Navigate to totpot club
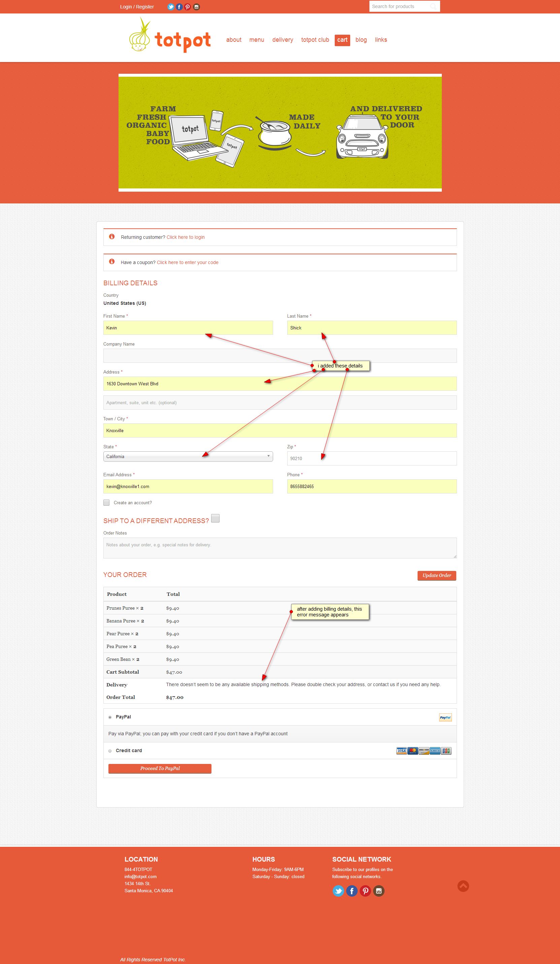Screen dimensions: 560x964 (x=315, y=40)
